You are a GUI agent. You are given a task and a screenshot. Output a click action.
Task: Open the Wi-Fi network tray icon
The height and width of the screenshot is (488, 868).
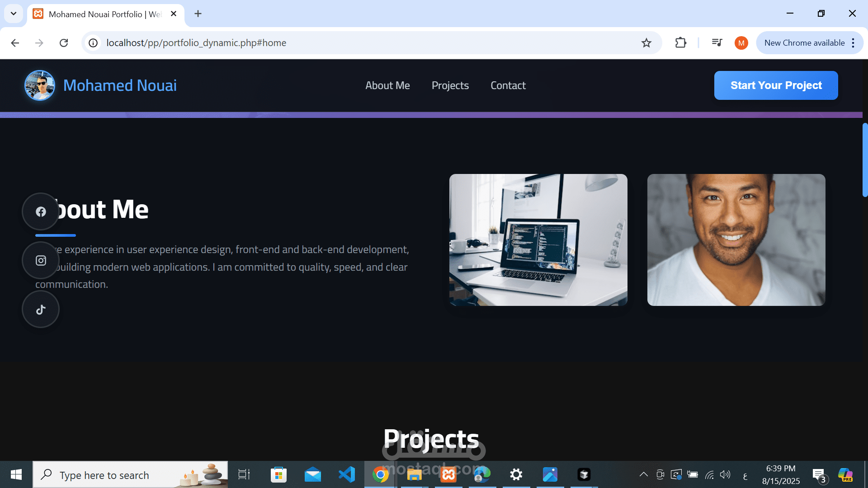click(x=709, y=474)
